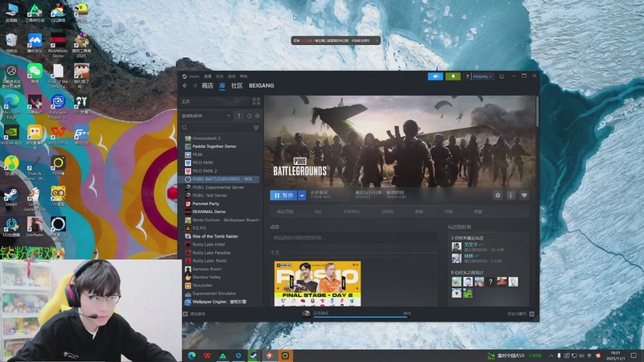The image size is (644, 362).
Task: Open Microsoft Edge from the taskbar
Action: pyautogui.click(x=192, y=356)
